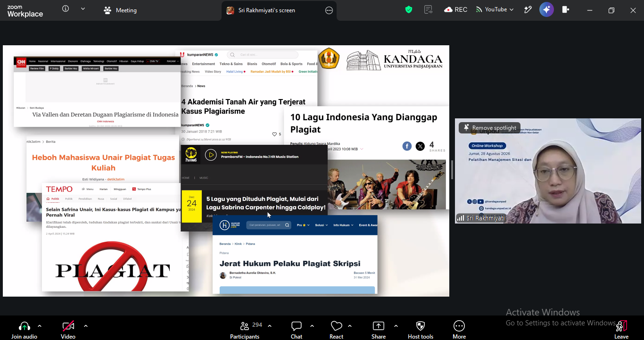This screenshot has height=340, width=644.
Task: Expand share options arrow beside Share
Action: click(x=396, y=326)
